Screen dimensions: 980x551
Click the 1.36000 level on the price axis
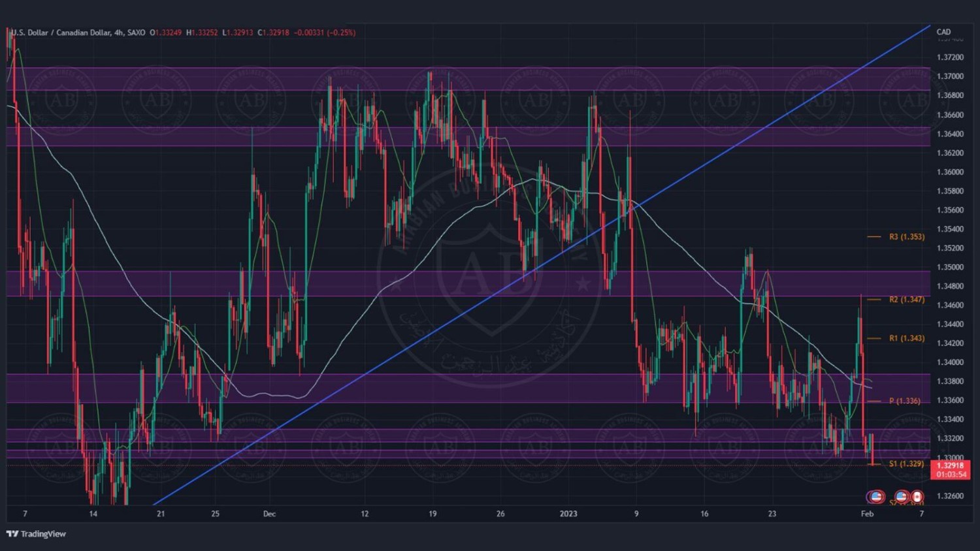(x=950, y=172)
